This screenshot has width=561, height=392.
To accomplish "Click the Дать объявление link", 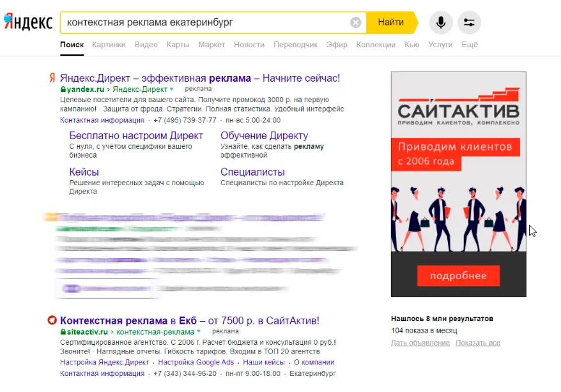I will pos(420,343).
